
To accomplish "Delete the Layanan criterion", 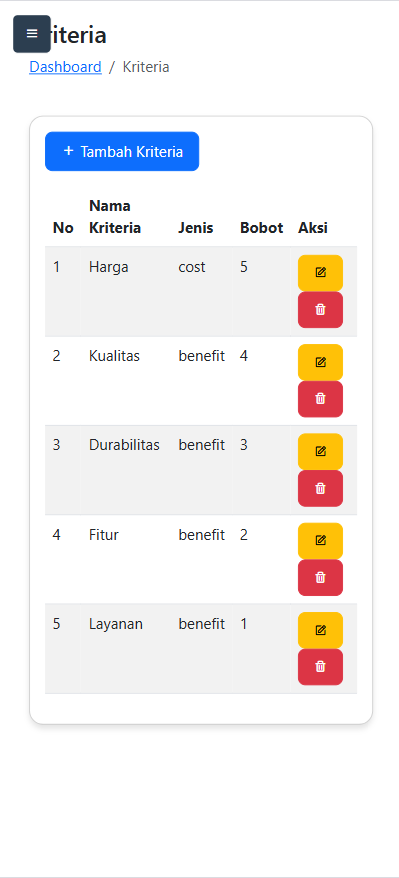I will tap(320, 667).
